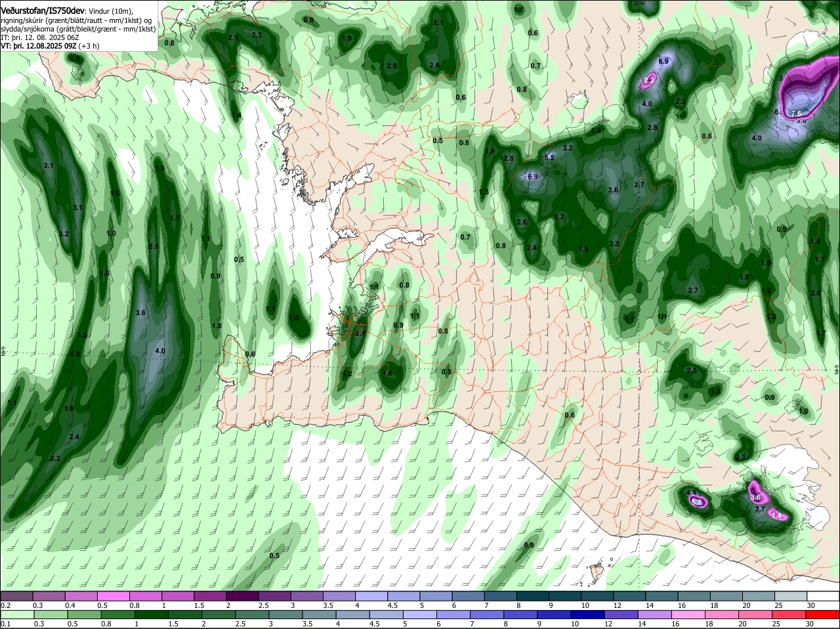Image resolution: width=840 pixels, height=629 pixels.
Task: Select the 3.7 precipitation value on the map
Action: (x=759, y=509)
